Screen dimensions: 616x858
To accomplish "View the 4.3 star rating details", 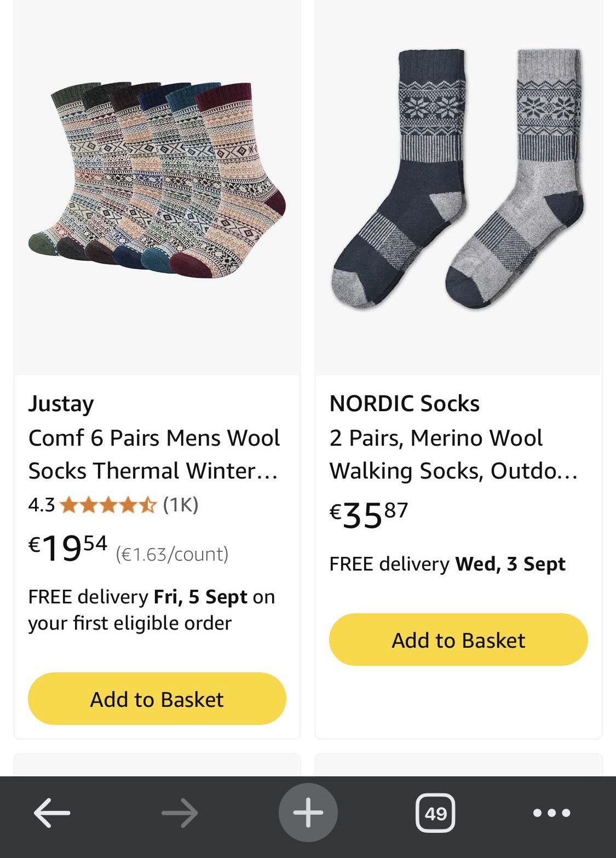I will pos(108,504).
